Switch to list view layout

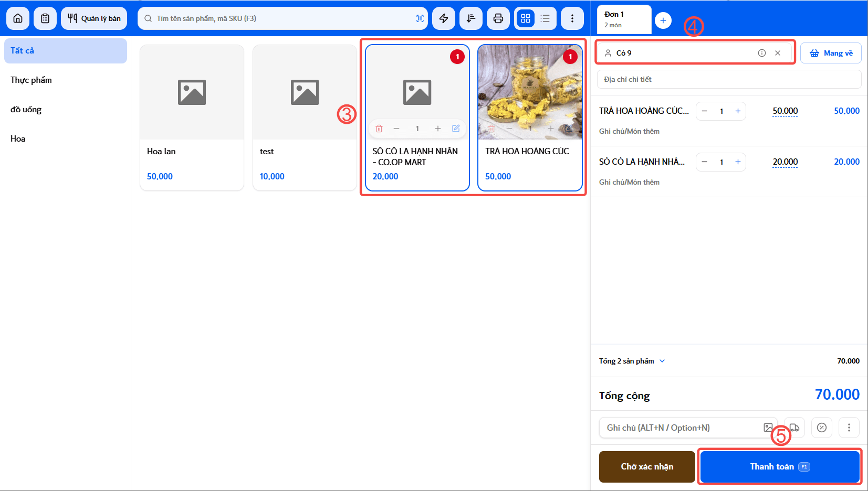545,18
